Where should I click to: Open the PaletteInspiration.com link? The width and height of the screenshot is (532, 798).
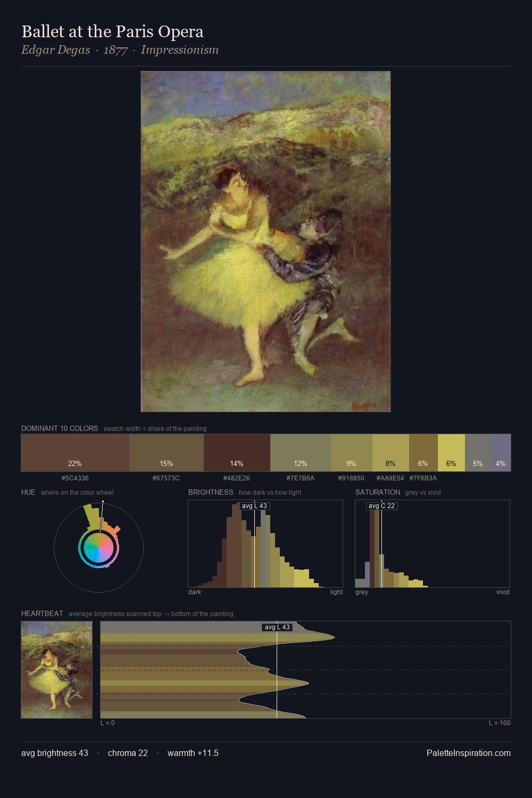tap(469, 753)
